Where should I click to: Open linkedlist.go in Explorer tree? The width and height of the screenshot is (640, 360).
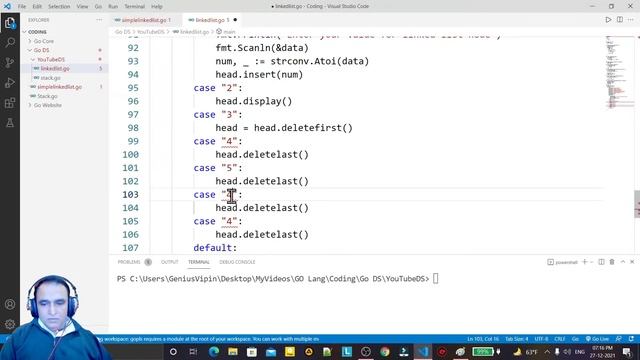(55, 69)
